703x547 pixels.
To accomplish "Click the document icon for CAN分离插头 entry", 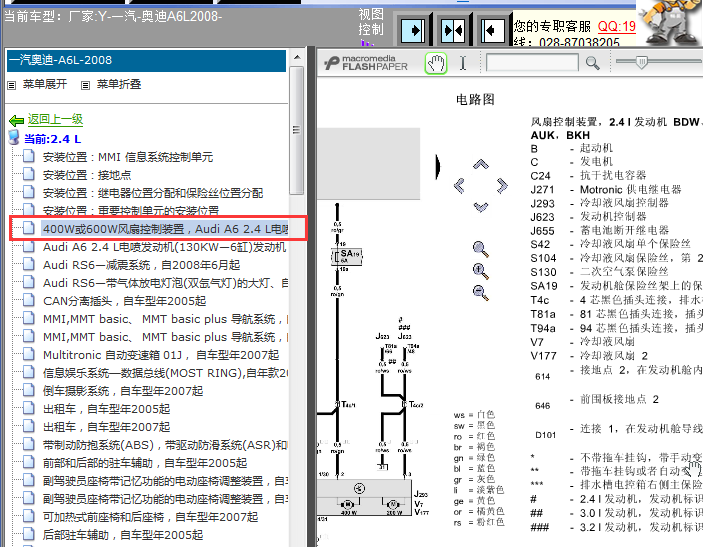I will tap(29, 300).
